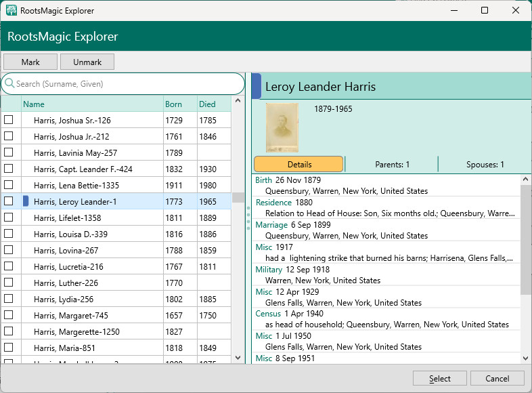Image resolution: width=532 pixels, height=393 pixels.
Task: Check the box for Harris, Joshua Sr.-126
Action: click(x=9, y=120)
